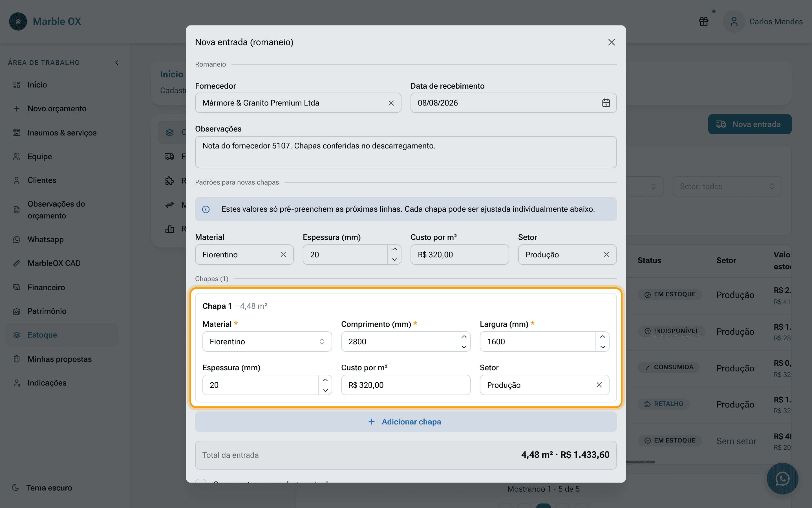
Task: Click the gift icon in the header
Action: 704,21
